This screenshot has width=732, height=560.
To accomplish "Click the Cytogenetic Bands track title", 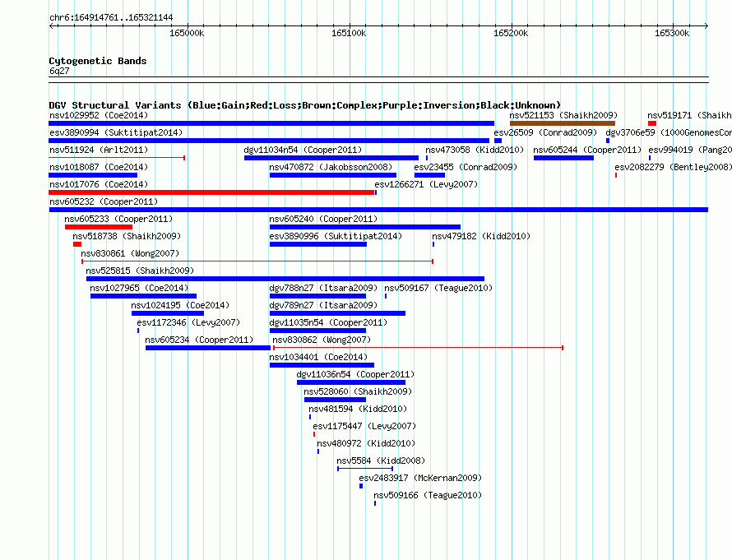I will pos(98,61).
